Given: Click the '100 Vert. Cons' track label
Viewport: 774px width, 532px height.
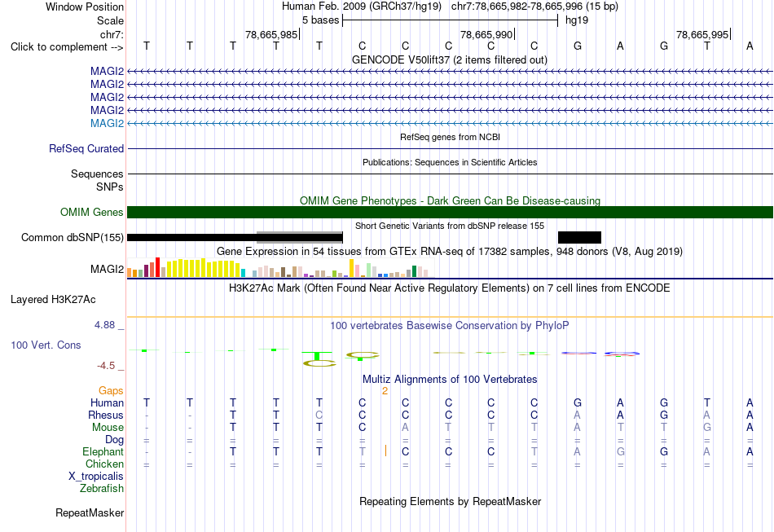Looking at the screenshot, I should click(x=46, y=345).
